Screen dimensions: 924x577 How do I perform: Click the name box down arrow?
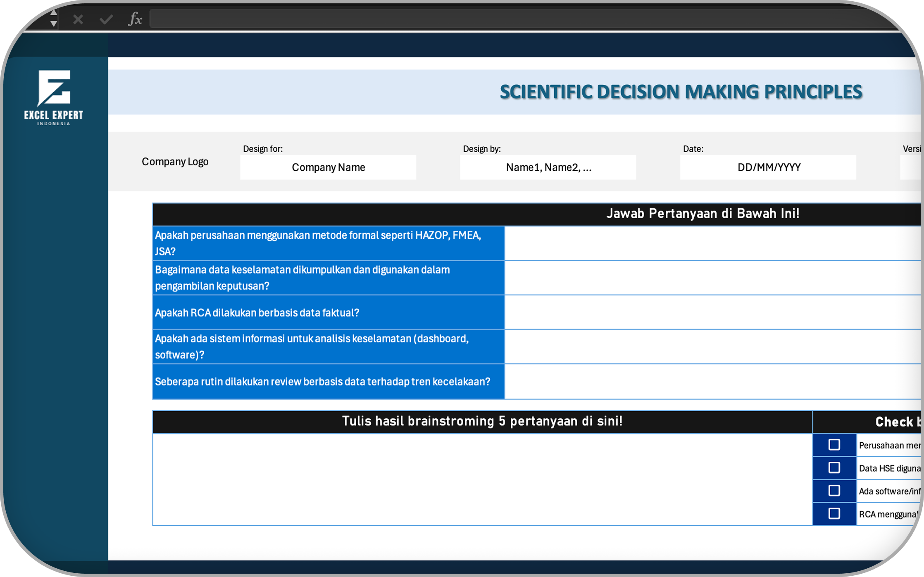pyautogui.click(x=54, y=24)
